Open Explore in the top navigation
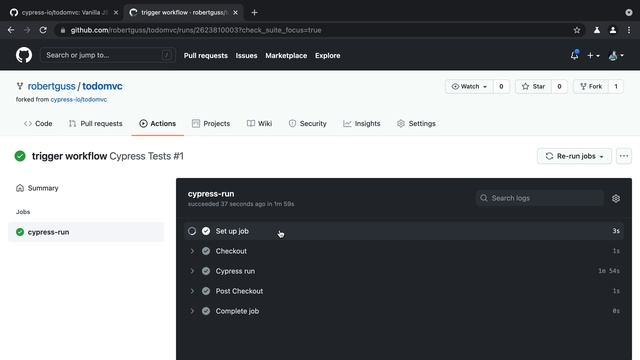 [x=327, y=56]
